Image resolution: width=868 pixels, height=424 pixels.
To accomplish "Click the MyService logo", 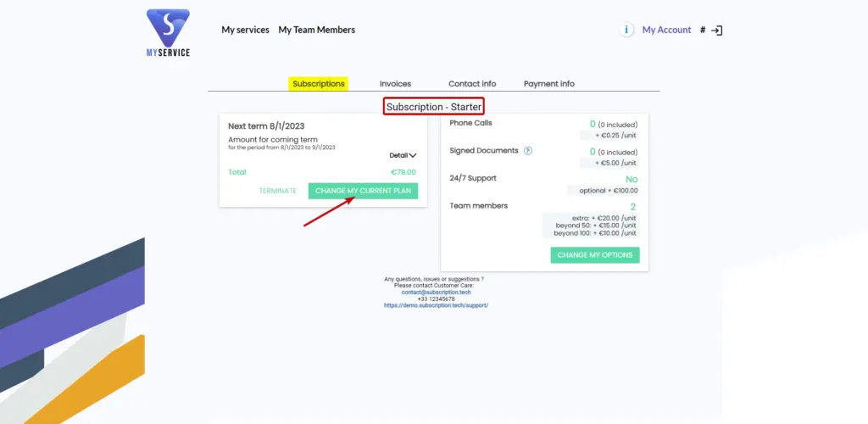I will pyautogui.click(x=168, y=33).
